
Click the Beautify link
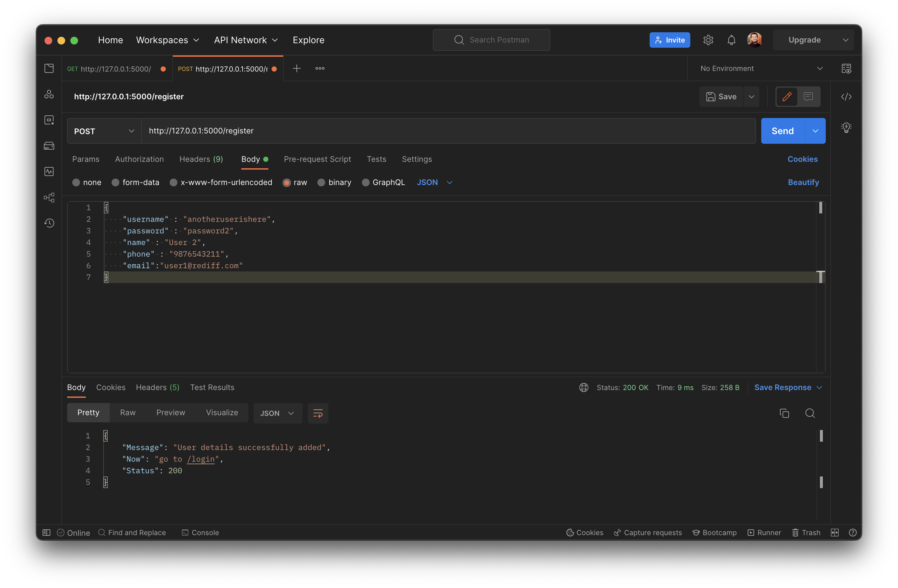pyautogui.click(x=803, y=182)
